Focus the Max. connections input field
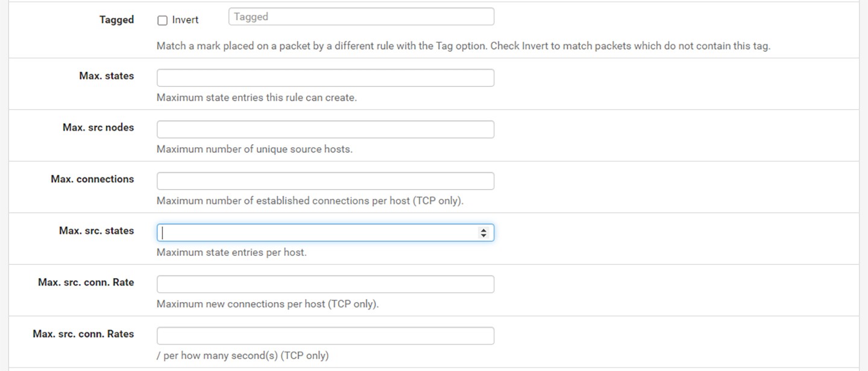This screenshot has height=371, width=868. [325, 181]
